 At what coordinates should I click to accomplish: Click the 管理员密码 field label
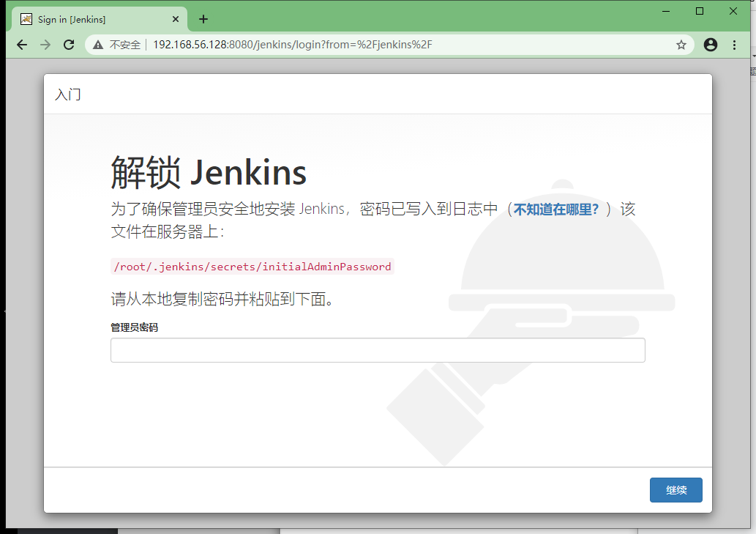point(135,327)
